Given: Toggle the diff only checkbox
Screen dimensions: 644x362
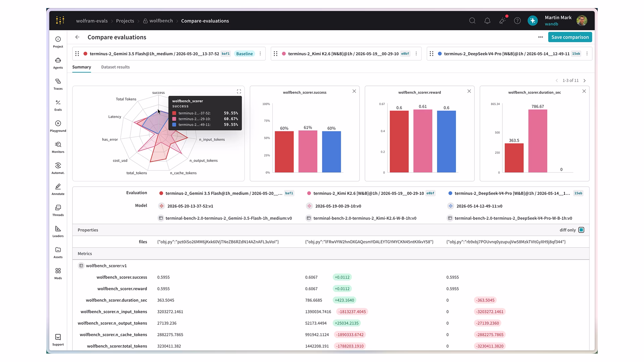Looking at the screenshot, I should [581, 230].
